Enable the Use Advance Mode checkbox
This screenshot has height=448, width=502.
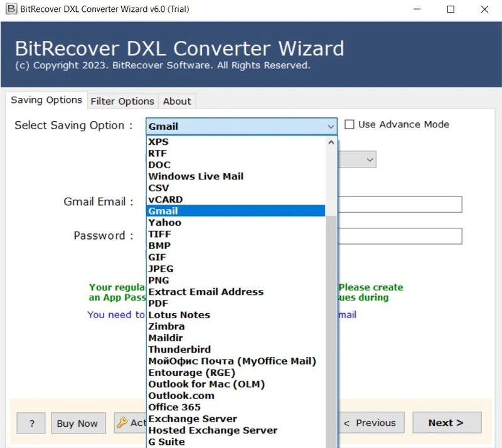(350, 125)
